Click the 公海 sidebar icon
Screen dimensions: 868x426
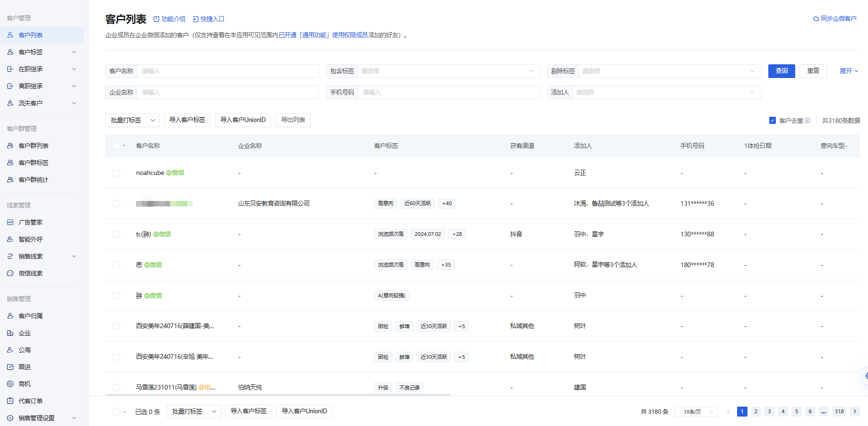coord(10,350)
